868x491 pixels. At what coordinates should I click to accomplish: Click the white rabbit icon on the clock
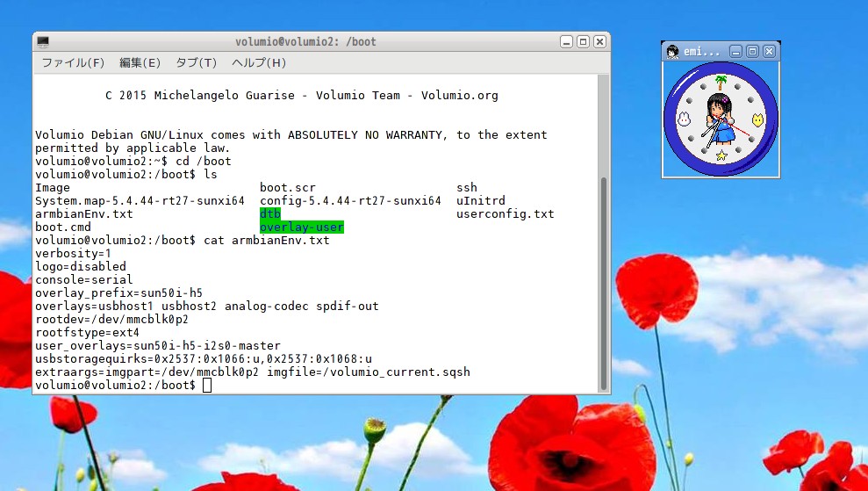(x=685, y=119)
